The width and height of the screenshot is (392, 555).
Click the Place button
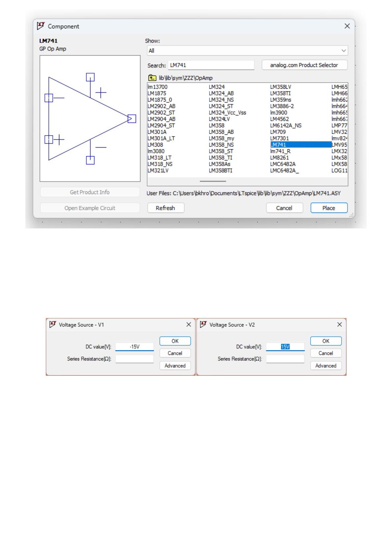coord(328,208)
